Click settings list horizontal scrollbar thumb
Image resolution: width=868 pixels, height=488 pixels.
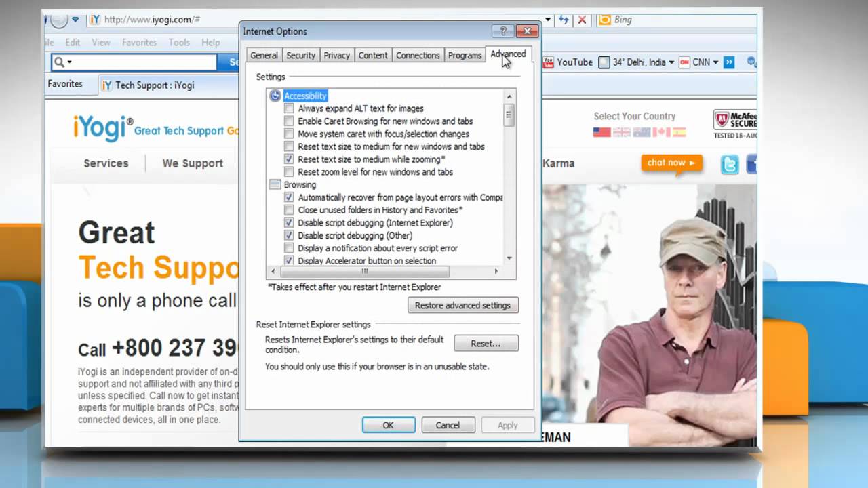click(365, 271)
